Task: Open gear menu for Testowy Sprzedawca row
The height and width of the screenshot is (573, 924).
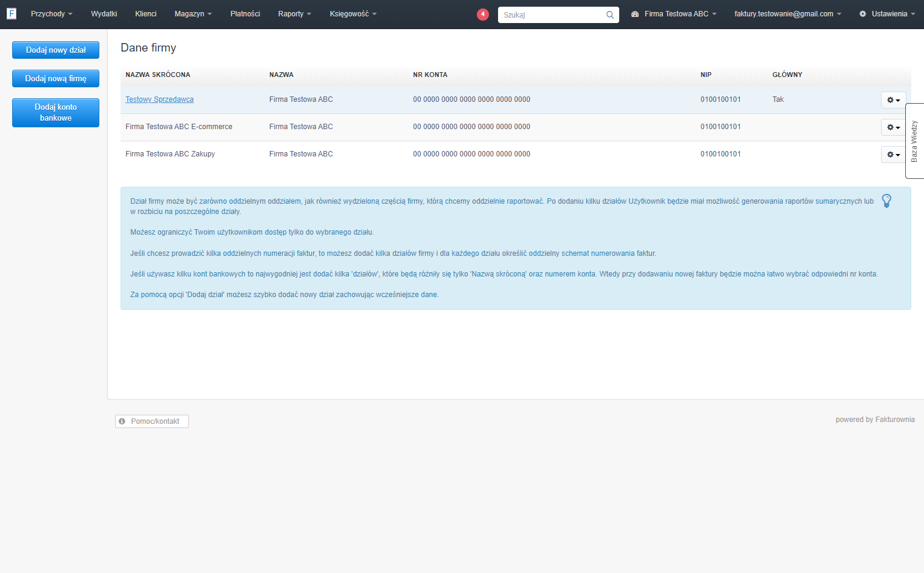Action: [893, 100]
